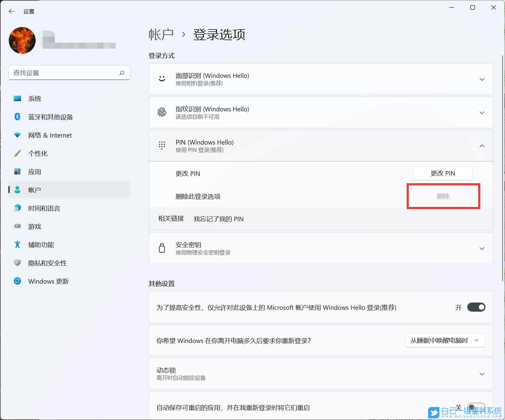Collapse the PIN (Windows Hello) section
This screenshot has height=420, width=505.
point(482,146)
